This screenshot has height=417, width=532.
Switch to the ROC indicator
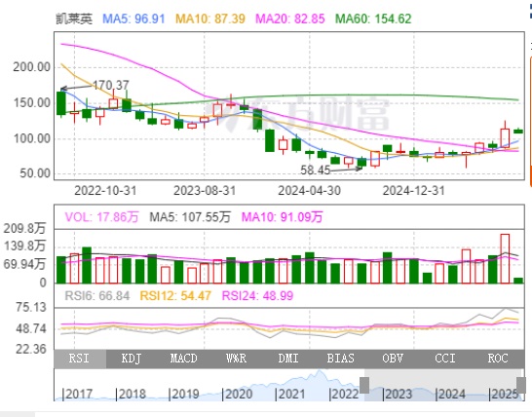(498, 359)
